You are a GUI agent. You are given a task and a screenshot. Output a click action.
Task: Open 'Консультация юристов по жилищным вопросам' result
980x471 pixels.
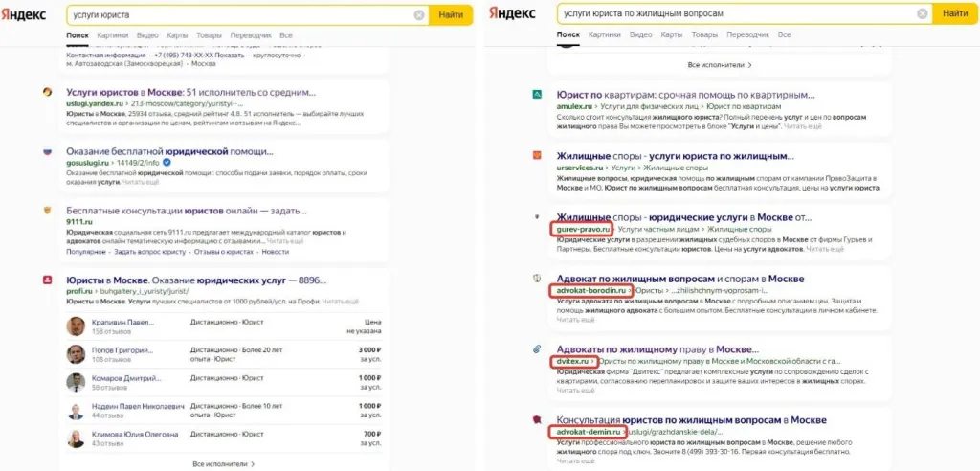coord(691,419)
